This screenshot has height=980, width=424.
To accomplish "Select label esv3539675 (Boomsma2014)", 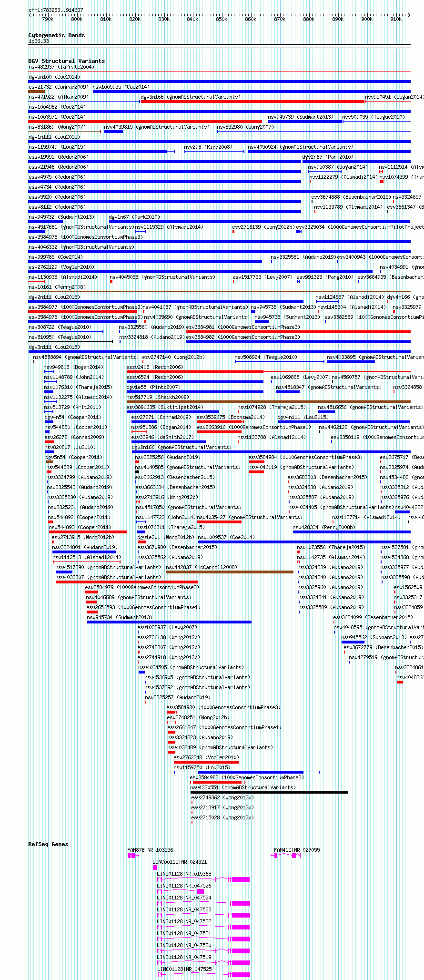I will (x=231, y=417).
